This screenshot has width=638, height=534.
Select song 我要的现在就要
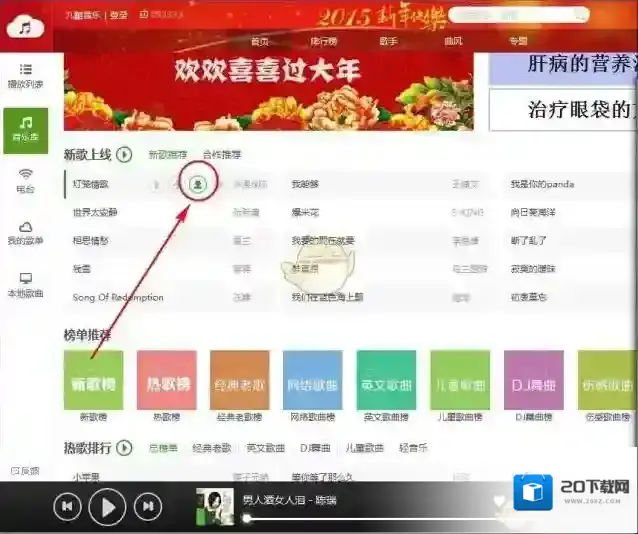(323, 241)
